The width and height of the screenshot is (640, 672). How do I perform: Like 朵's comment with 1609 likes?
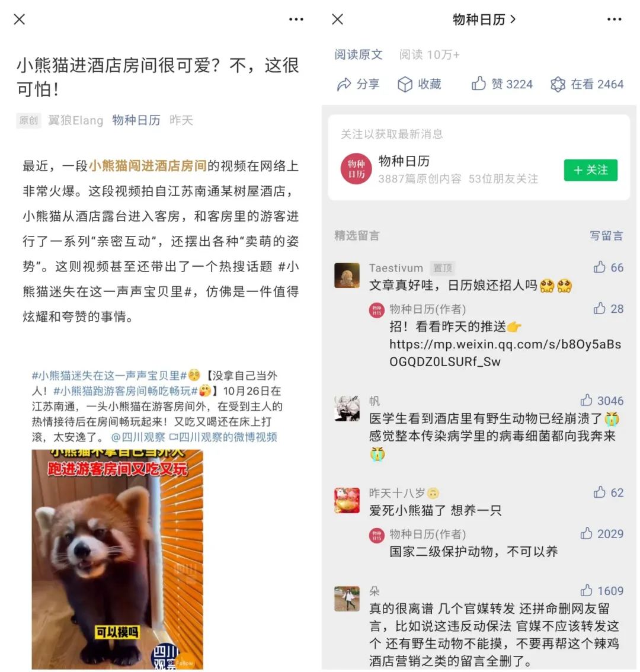click(x=586, y=591)
